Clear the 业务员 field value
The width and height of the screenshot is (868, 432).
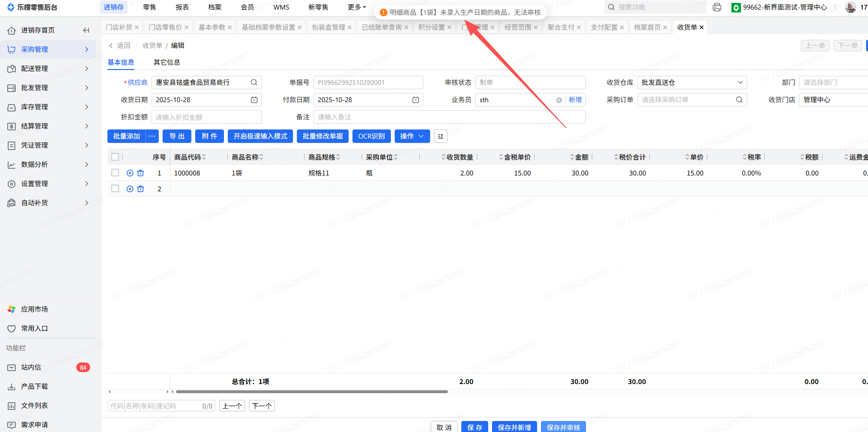[559, 100]
